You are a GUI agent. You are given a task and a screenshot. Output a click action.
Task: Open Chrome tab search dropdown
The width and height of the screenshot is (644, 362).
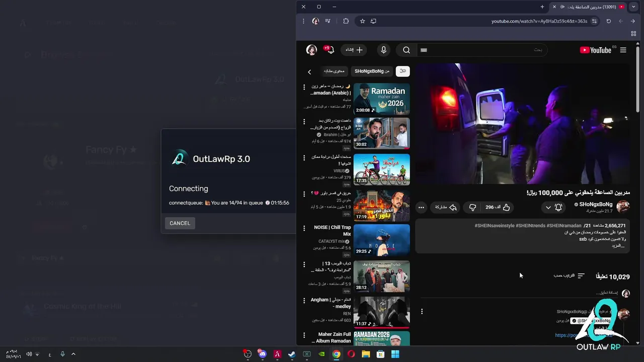coord(633,7)
